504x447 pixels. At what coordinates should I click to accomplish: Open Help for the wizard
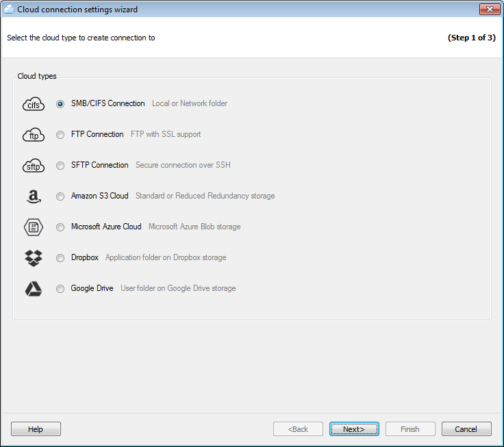coord(36,429)
